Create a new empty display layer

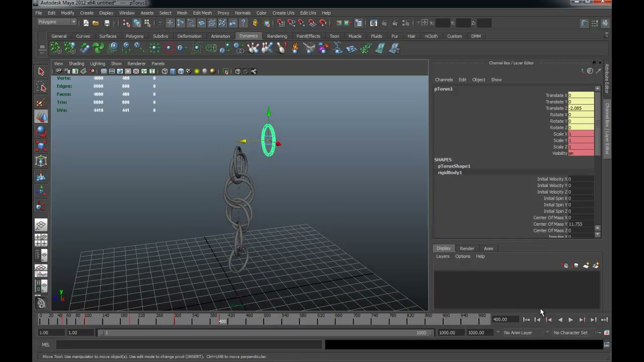(x=586, y=265)
